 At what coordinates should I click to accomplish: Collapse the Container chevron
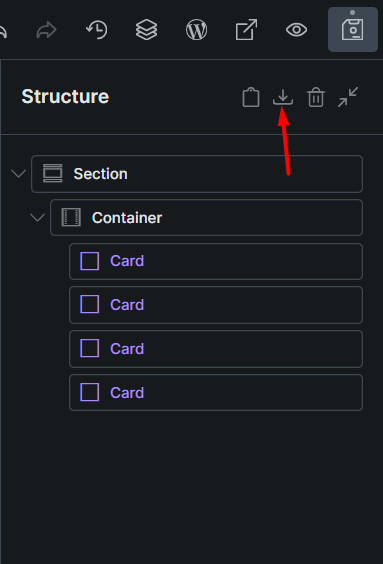pyautogui.click(x=37, y=218)
